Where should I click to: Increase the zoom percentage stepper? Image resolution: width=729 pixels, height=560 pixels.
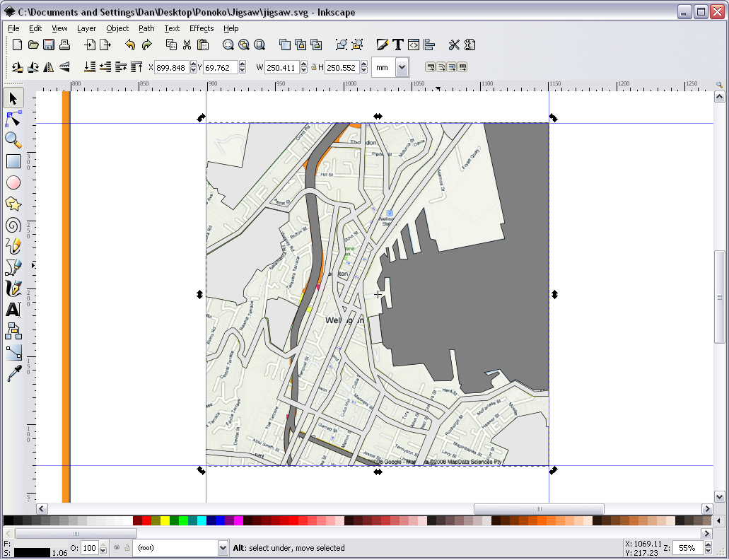point(708,544)
